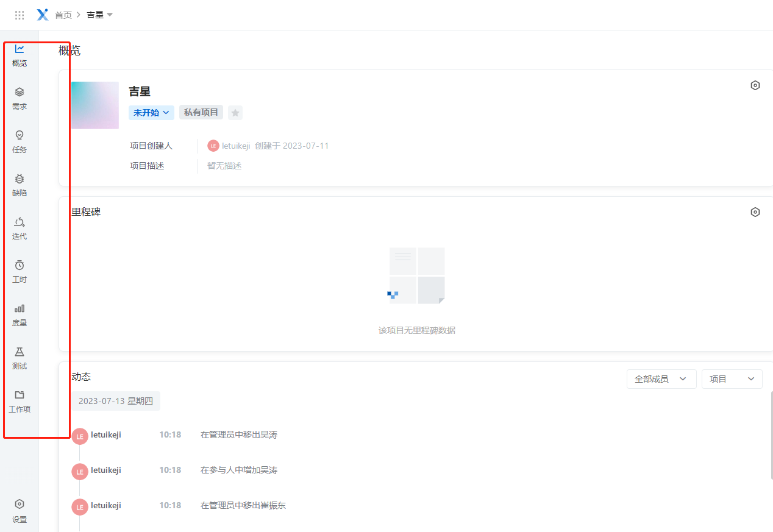
Task: Open the 全部成员 member filter dropdown
Action: point(661,379)
